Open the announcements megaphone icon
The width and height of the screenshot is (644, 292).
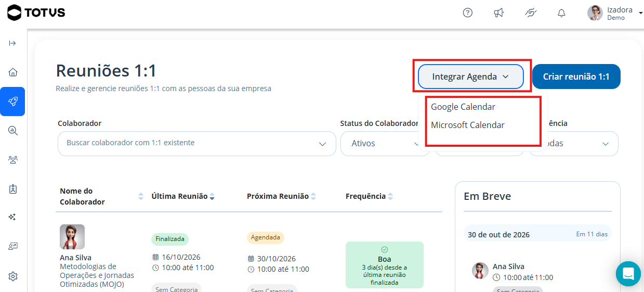click(498, 13)
